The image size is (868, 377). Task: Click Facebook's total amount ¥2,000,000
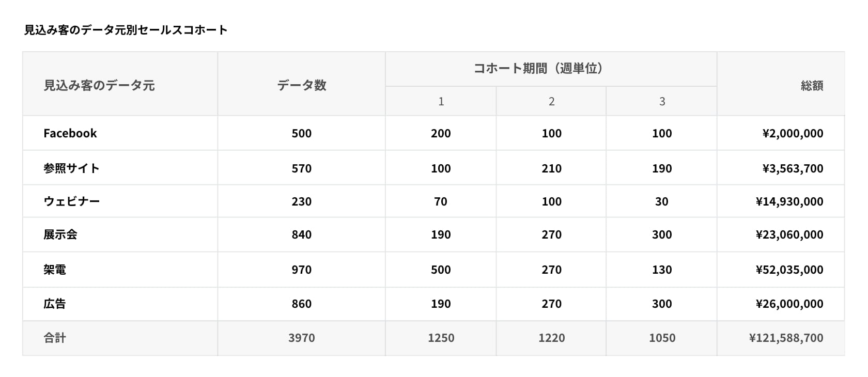[x=793, y=133]
